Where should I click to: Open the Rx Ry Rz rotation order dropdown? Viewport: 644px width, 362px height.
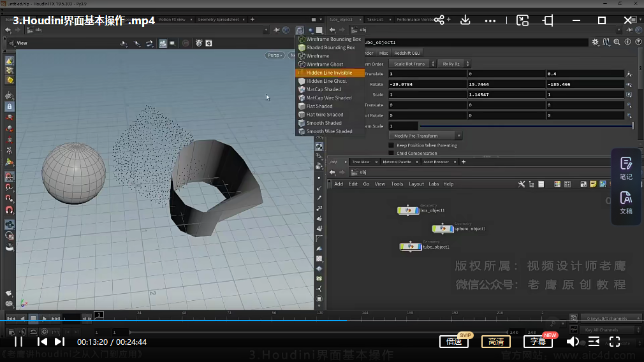(454, 64)
